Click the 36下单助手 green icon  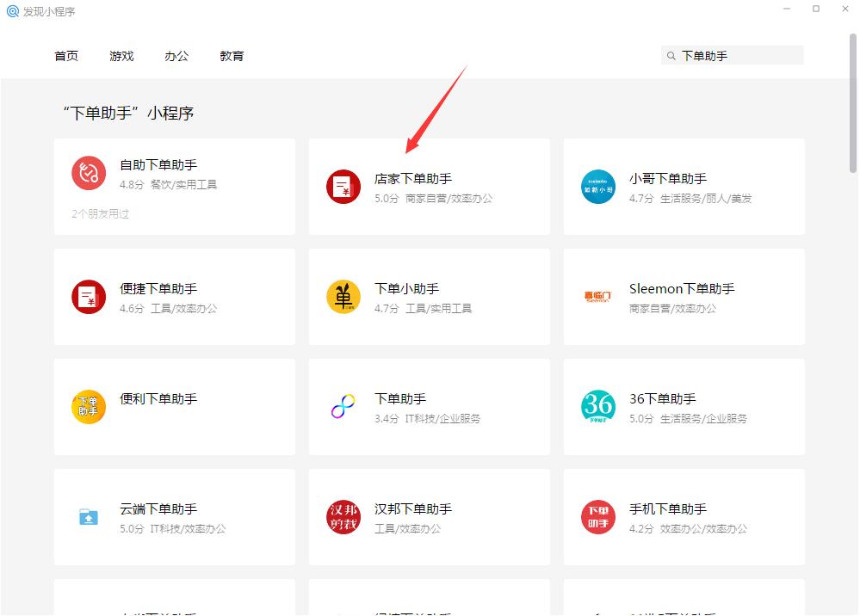coord(597,407)
